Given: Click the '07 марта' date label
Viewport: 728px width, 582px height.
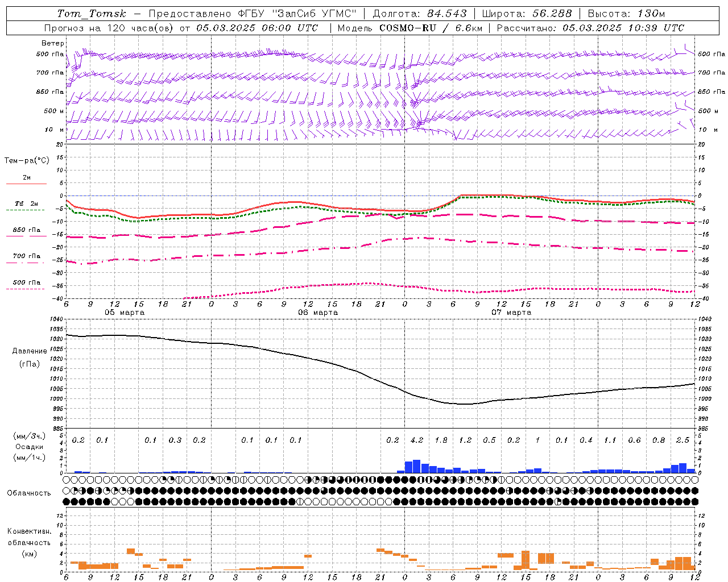Looking at the screenshot, I should click(x=511, y=313).
